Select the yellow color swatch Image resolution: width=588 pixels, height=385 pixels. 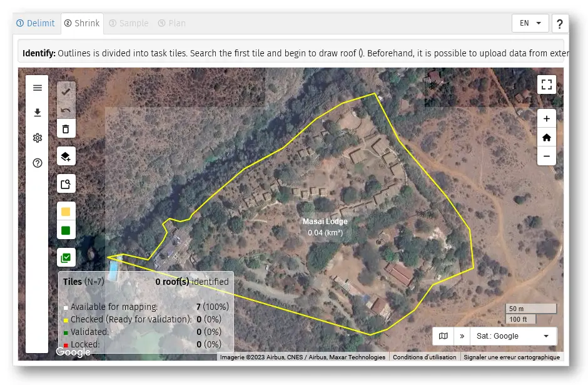point(66,212)
